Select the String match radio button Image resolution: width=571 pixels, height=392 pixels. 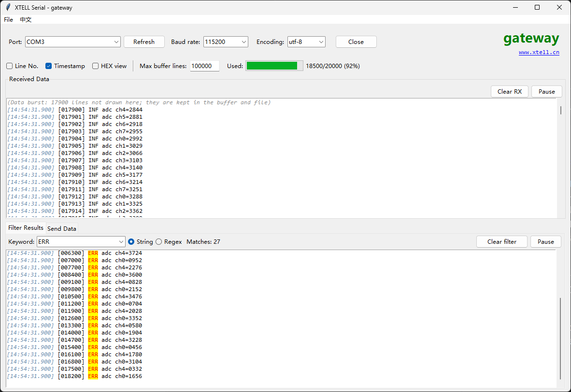click(131, 242)
